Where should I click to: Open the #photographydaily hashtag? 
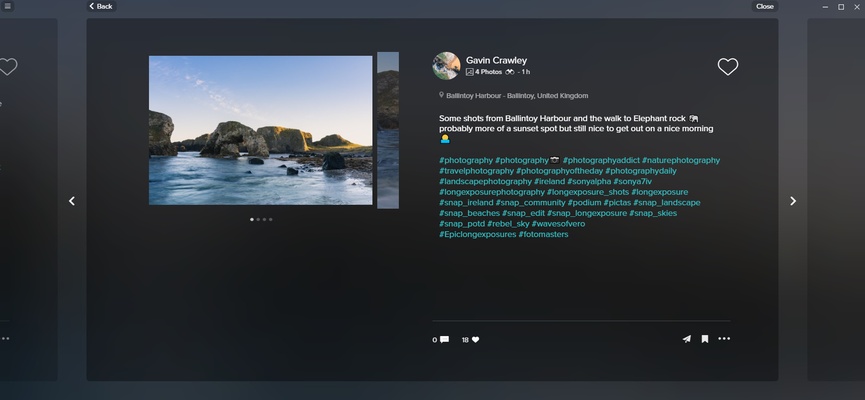click(640, 171)
